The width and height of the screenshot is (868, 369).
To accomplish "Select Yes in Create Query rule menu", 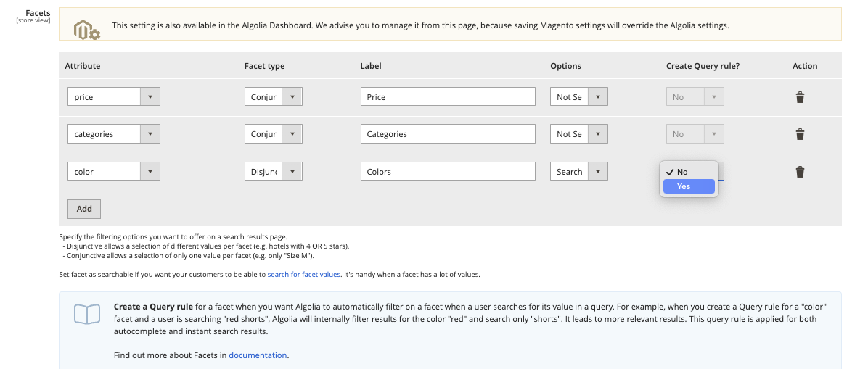I will [x=689, y=186].
